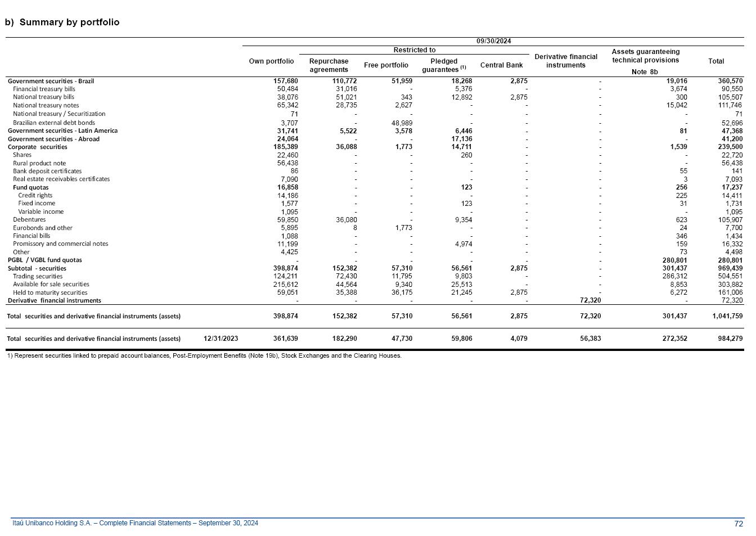Open the 'Note 8b' reference
This screenshot has height=536, width=756.
(x=645, y=72)
